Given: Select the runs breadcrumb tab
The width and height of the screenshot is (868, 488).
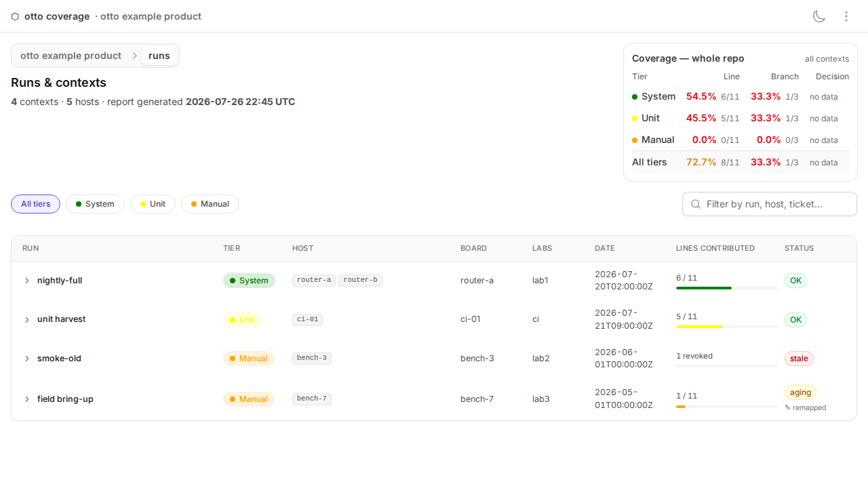Looking at the screenshot, I should (x=159, y=56).
